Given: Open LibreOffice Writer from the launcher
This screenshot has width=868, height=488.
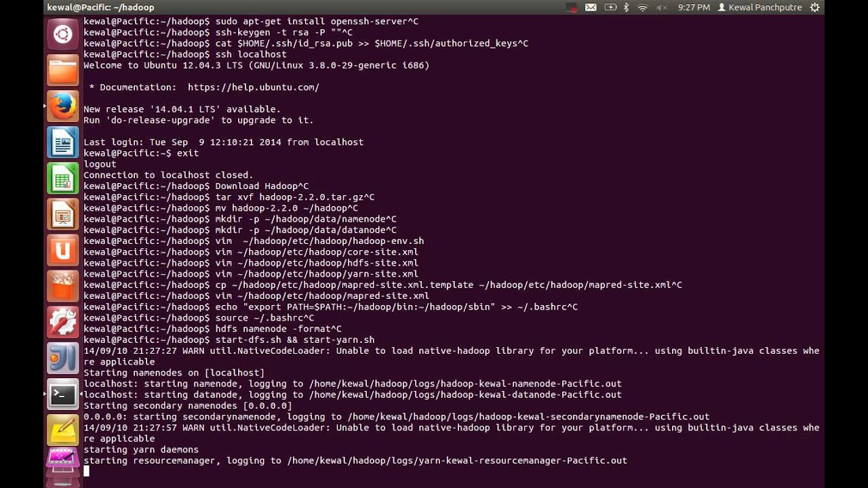Looking at the screenshot, I should [63, 143].
